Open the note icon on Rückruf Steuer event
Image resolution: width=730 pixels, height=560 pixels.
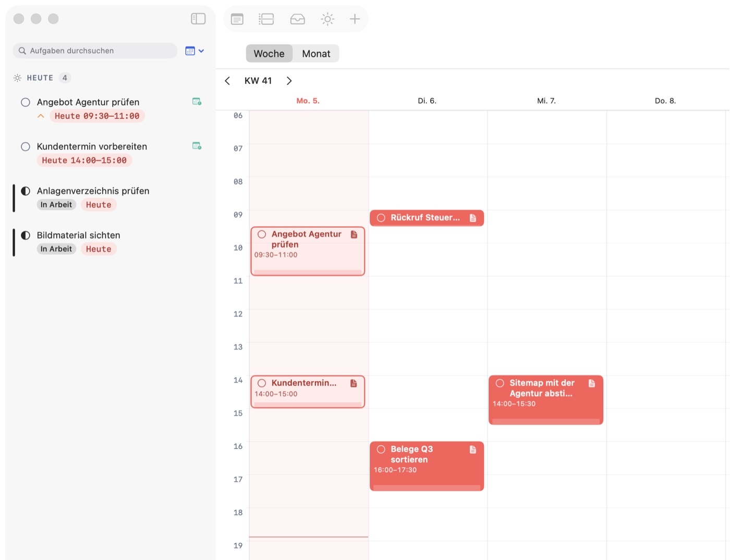point(473,218)
